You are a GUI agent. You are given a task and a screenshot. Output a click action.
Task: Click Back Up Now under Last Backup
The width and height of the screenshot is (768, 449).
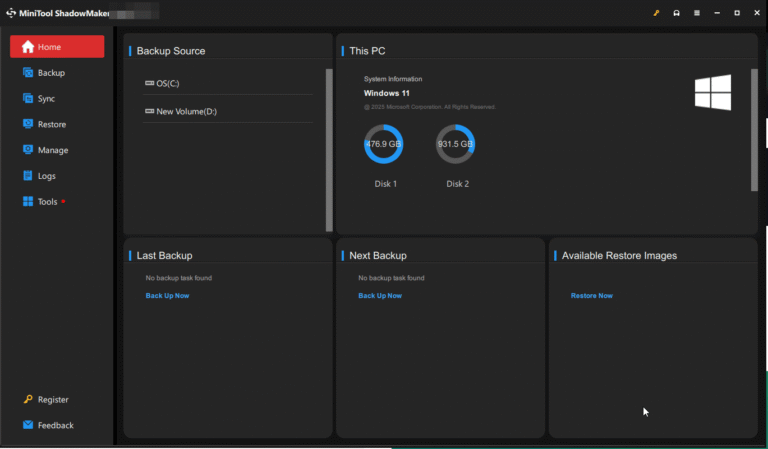(x=167, y=296)
